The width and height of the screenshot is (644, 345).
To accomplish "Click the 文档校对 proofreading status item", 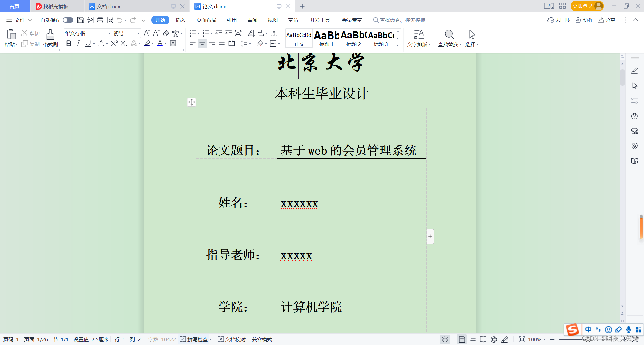I will [x=232, y=339].
